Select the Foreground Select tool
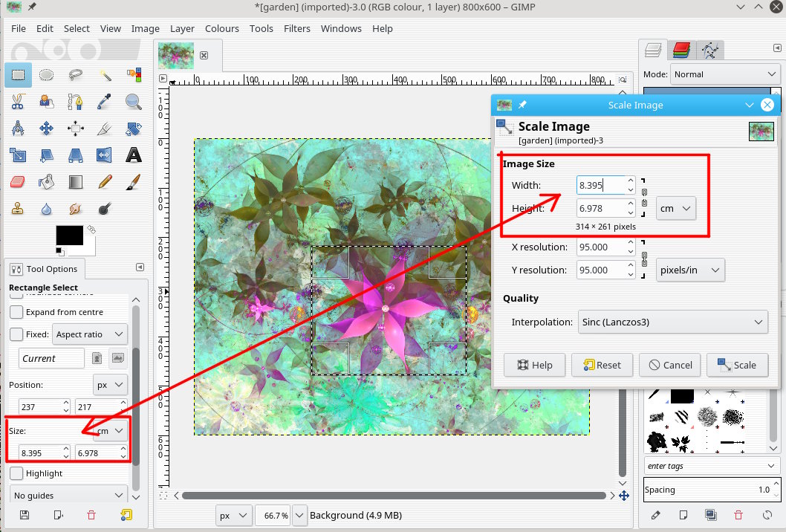 47,102
